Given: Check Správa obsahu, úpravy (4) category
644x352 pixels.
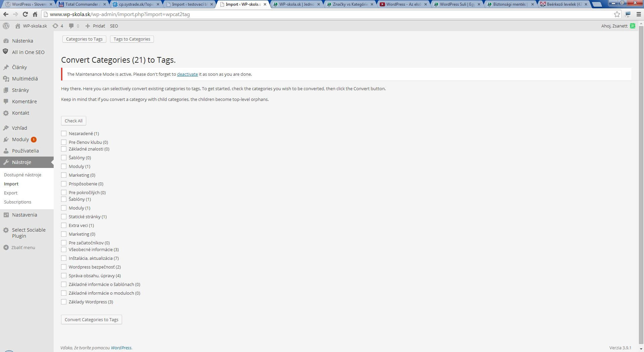Looking at the screenshot, I should coord(64,276).
